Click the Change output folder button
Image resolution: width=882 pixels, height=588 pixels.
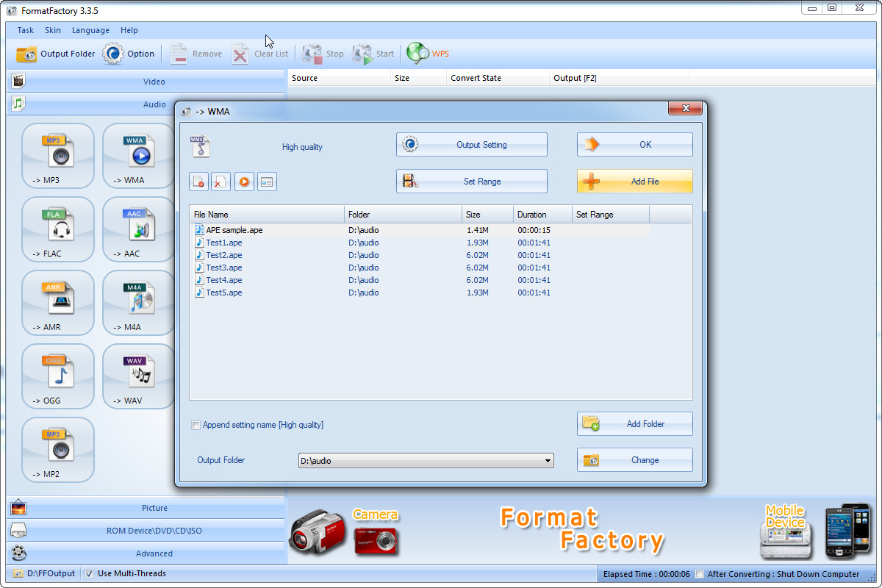click(635, 460)
